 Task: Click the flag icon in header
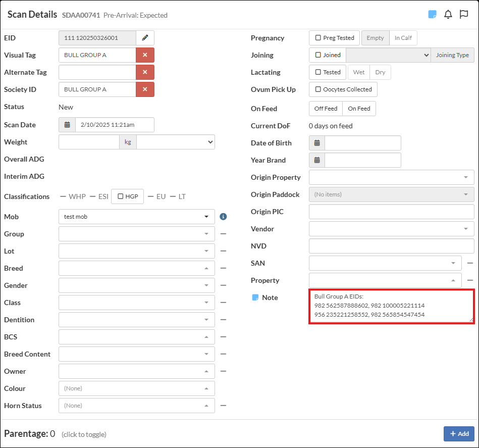coord(463,15)
